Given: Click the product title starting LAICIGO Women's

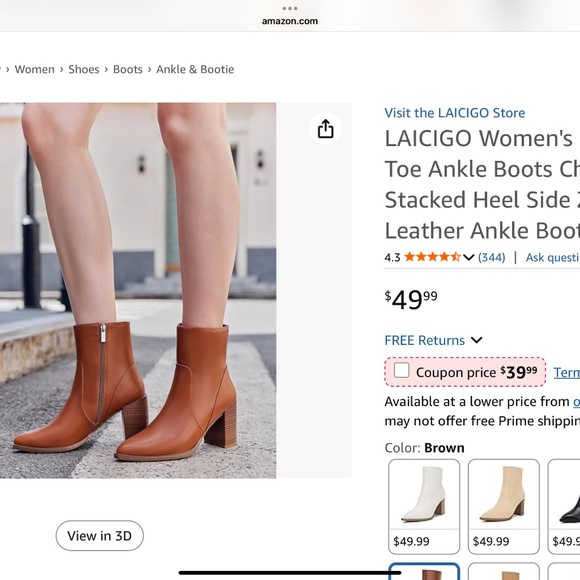Looking at the screenshot, I should pyautogui.click(x=482, y=184).
